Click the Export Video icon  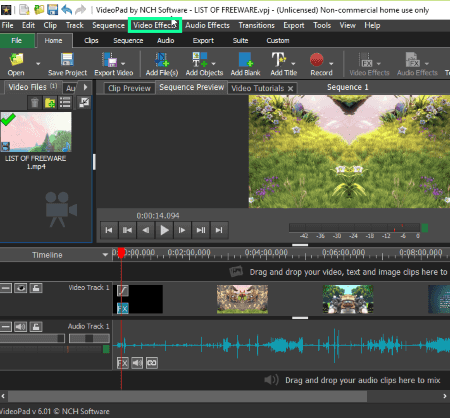click(x=110, y=60)
